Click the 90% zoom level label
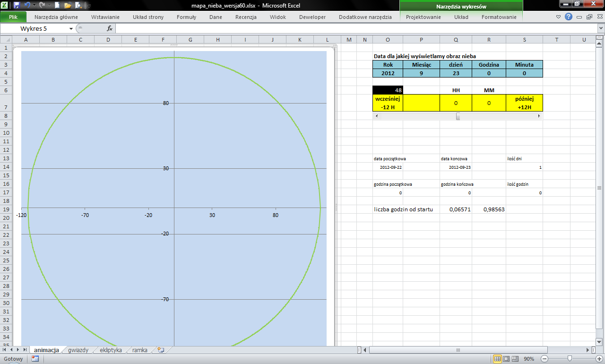 click(529, 359)
